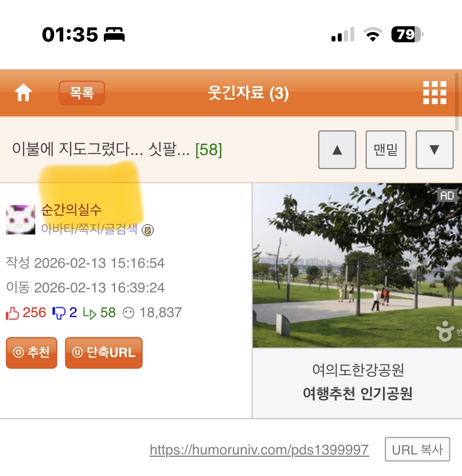
Task: Click the thumbs-up recommend count icon
Action: tap(12, 313)
